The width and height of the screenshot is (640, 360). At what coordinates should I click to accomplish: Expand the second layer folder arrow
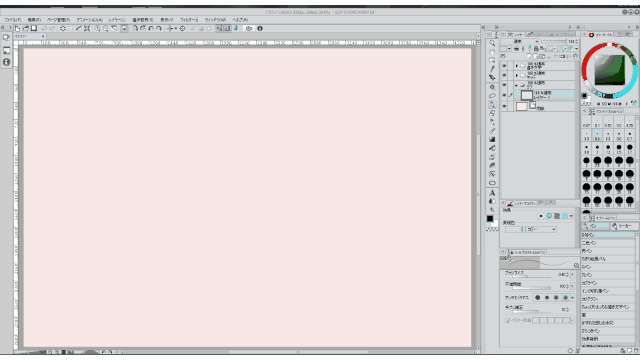(516, 76)
